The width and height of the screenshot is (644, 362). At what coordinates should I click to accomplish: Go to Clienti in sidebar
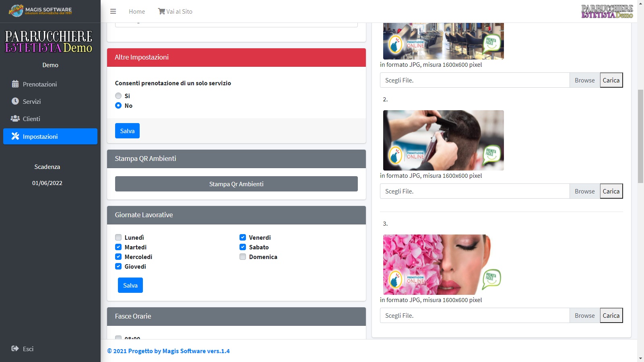point(50,119)
